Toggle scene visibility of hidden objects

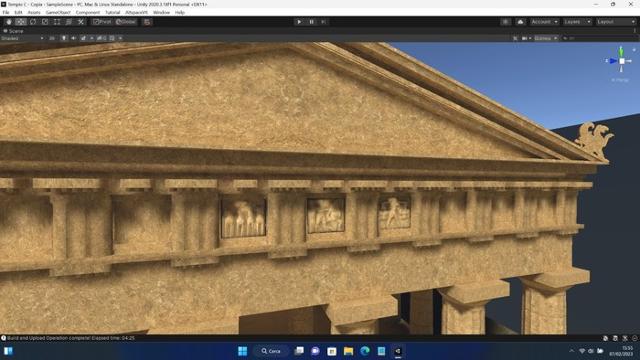[x=101, y=38]
